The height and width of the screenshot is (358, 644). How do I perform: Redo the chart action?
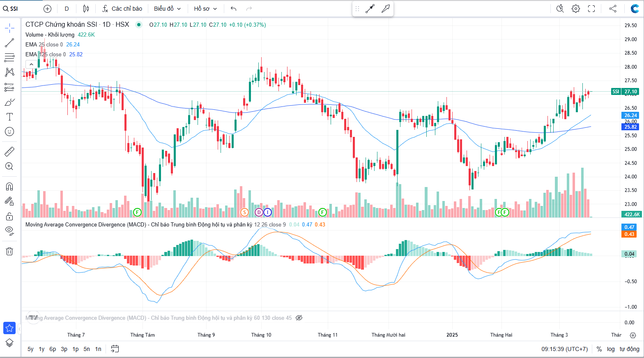pos(249,9)
